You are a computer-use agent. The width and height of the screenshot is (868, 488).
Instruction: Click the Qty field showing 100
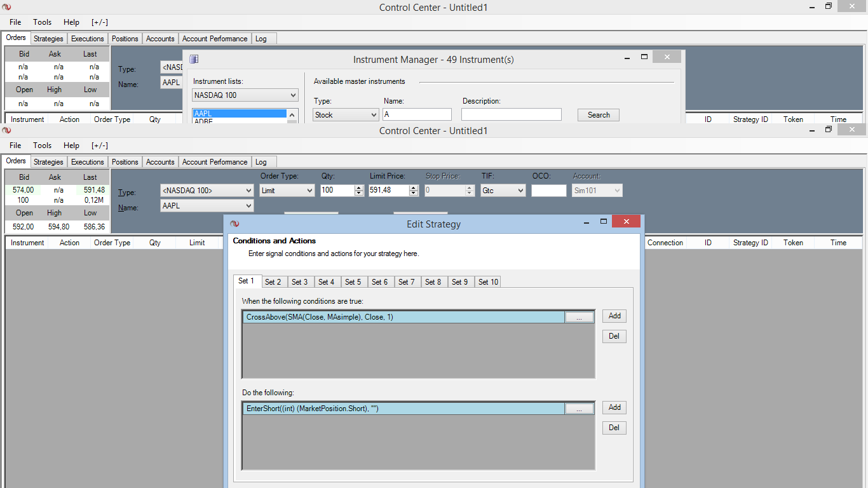(337, 191)
